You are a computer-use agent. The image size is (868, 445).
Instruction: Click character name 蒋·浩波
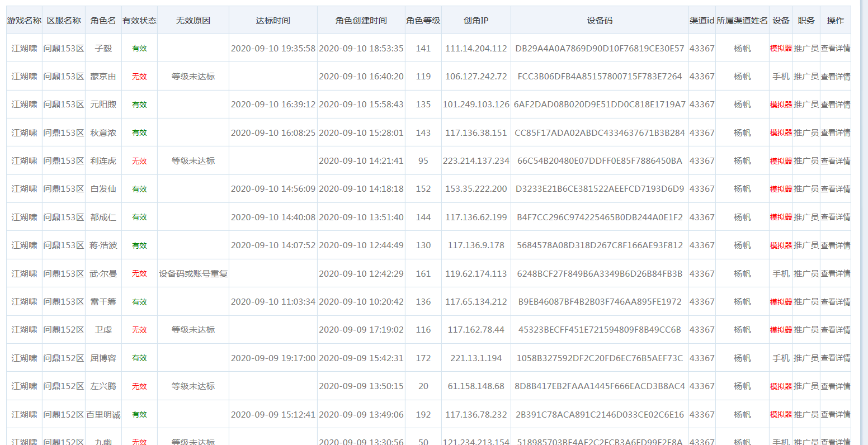tap(103, 245)
